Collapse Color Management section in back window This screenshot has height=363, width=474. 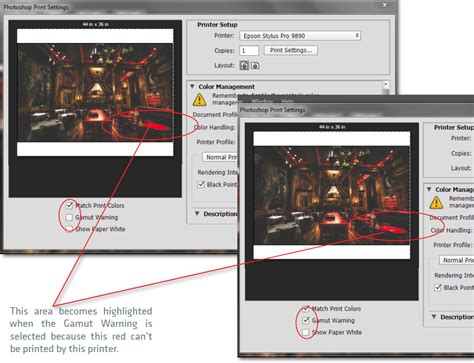pyautogui.click(x=192, y=86)
